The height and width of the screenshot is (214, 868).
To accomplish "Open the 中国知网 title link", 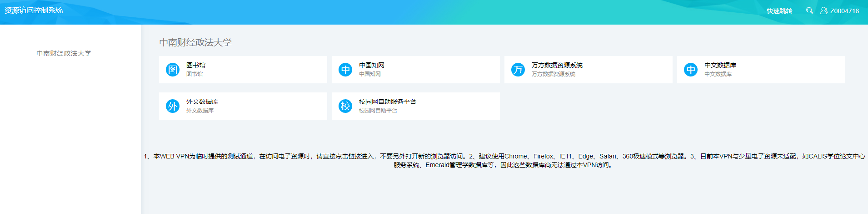I will pyautogui.click(x=372, y=65).
